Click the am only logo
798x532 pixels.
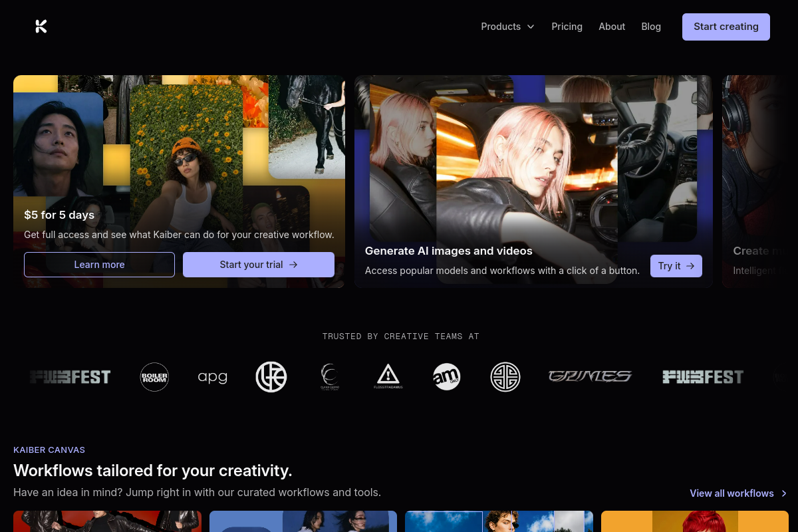tap(447, 377)
